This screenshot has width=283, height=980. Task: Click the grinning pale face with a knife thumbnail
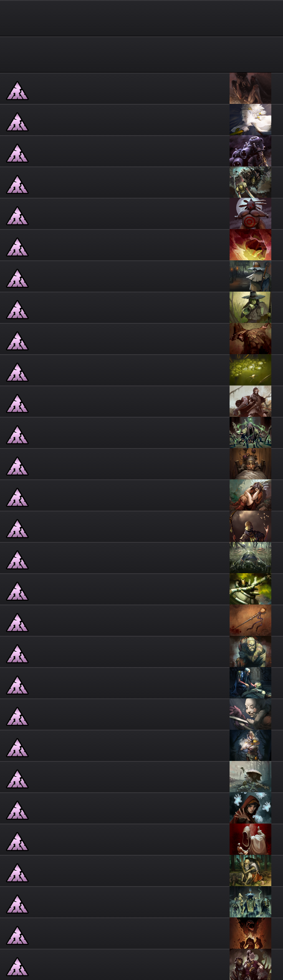(250, 714)
